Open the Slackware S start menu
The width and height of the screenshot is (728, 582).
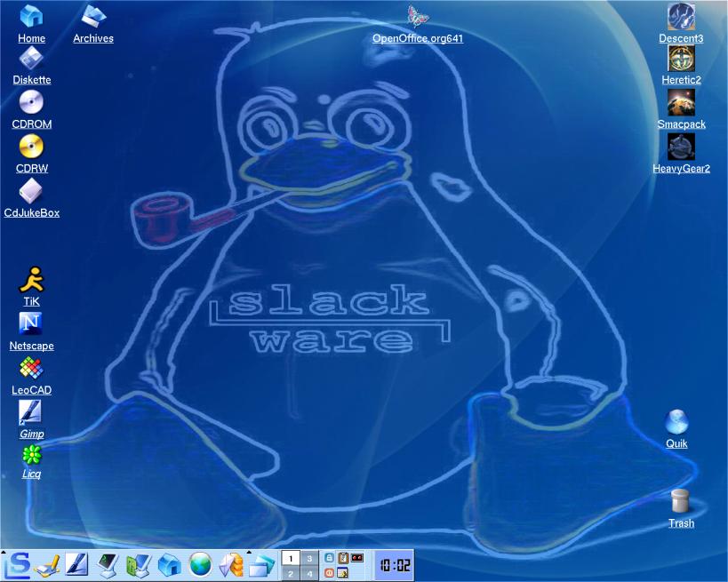(x=17, y=565)
